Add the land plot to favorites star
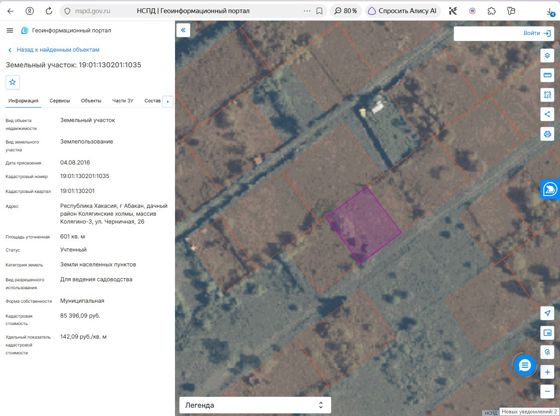560x416 pixels. pos(12,82)
